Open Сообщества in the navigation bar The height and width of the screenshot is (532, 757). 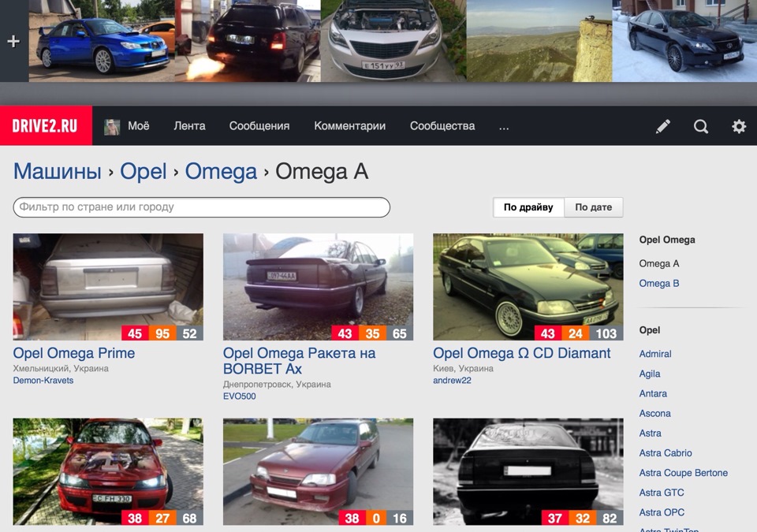click(442, 126)
